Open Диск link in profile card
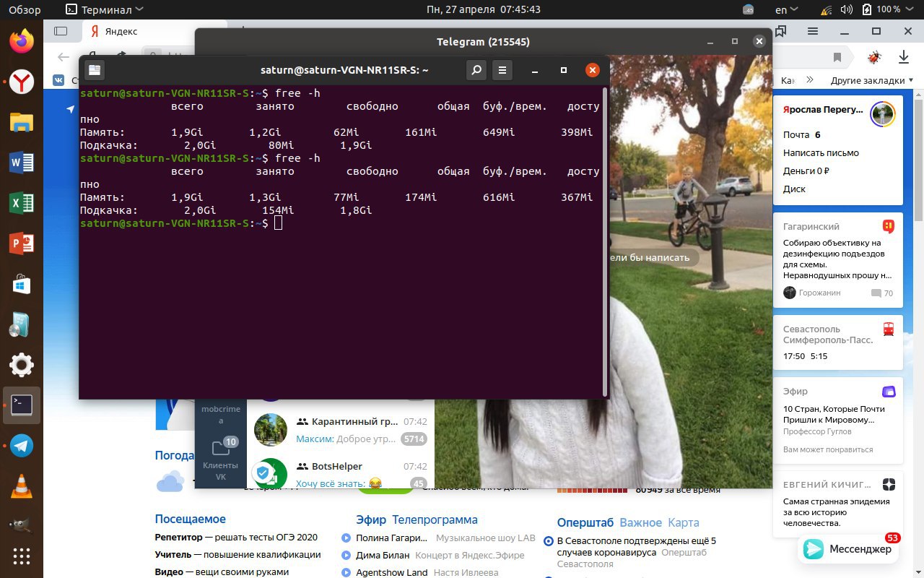924x578 pixels. 794,189
